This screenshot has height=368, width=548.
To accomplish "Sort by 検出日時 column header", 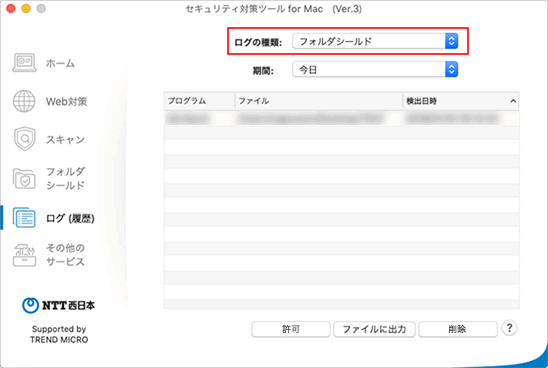I will click(461, 101).
